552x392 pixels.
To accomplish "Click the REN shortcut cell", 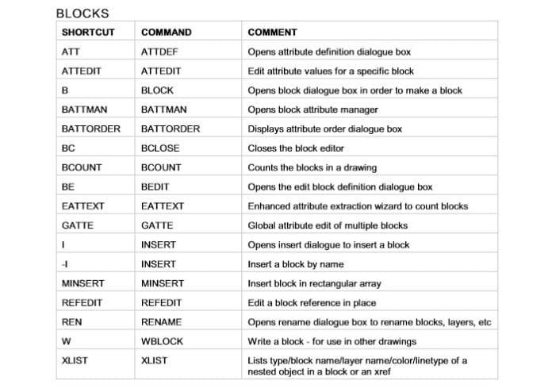I will [70, 322].
